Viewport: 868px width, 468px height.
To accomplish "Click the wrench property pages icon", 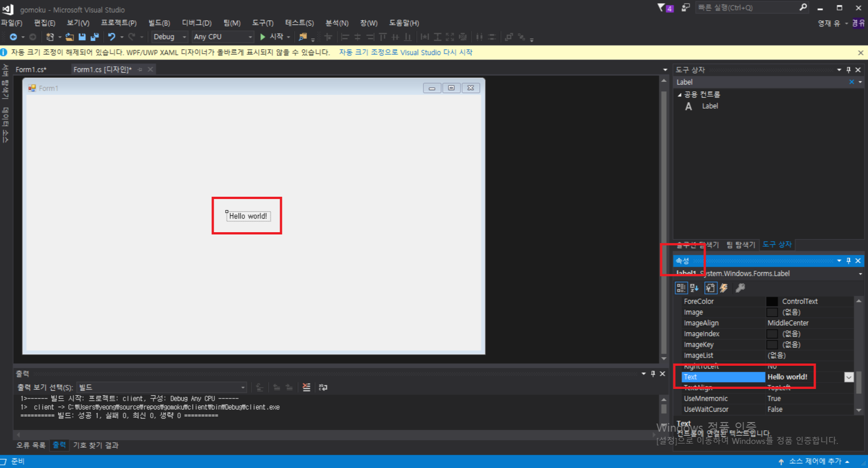I will click(x=740, y=288).
